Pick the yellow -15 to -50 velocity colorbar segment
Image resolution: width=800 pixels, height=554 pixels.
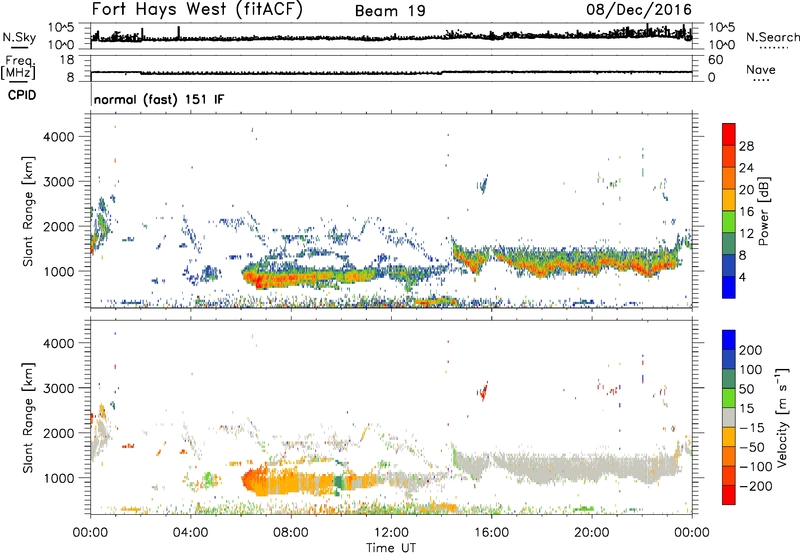[x=729, y=437]
